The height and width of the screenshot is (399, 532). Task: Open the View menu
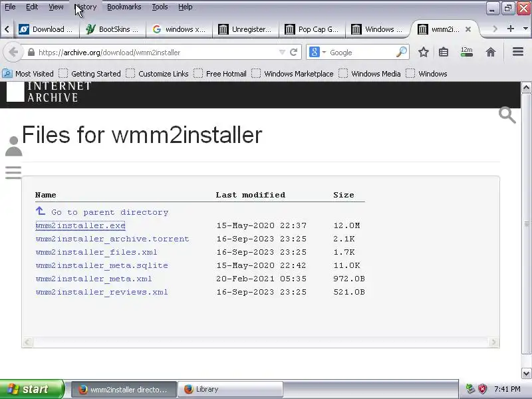pyautogui.click(x=56, y=7)
